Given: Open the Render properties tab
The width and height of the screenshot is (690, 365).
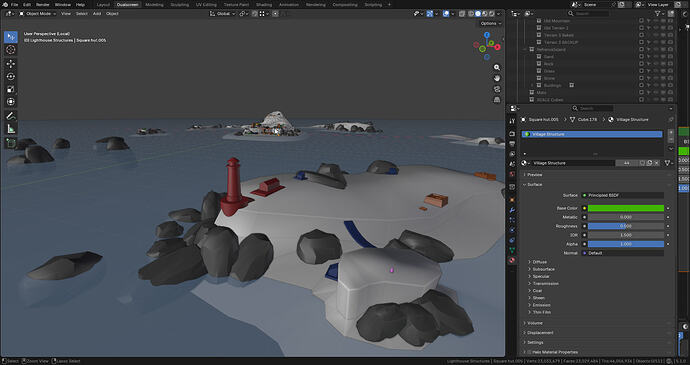Looking at the screenshot, I should click(x=512, y=133).
